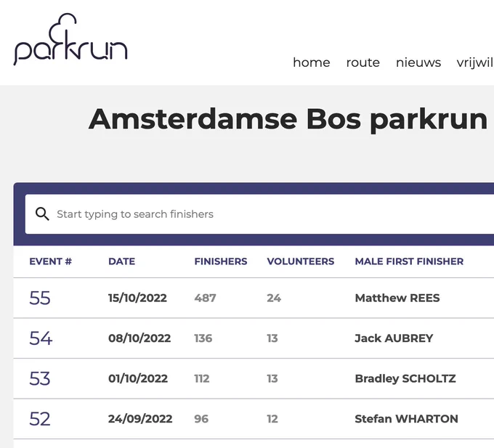The height and width of the screenshot is (448, 494).
Task: Select the date 08/10/2022
Action: tap(139, 338)
